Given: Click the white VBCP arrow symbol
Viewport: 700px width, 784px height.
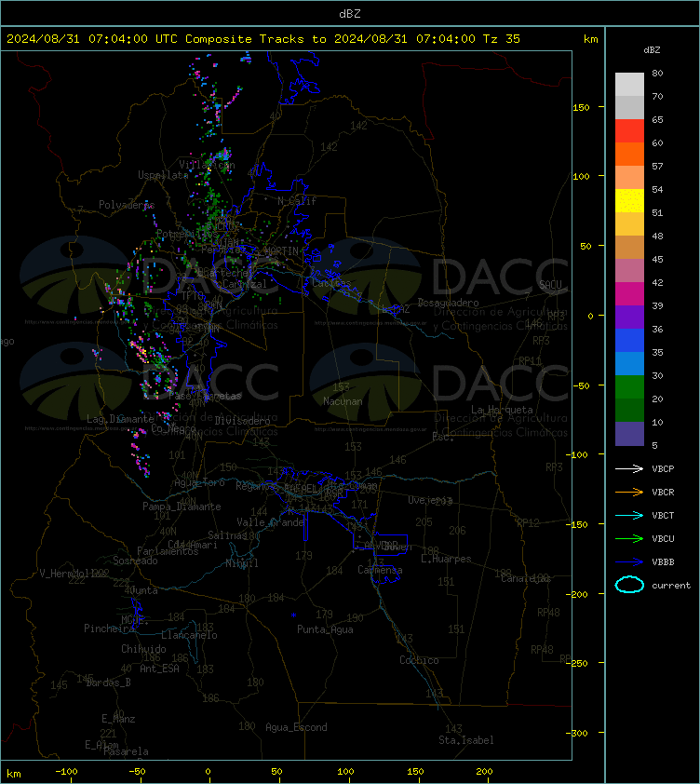Looking at the screenshot, I should pyautogui.click(x=629, y=468).
